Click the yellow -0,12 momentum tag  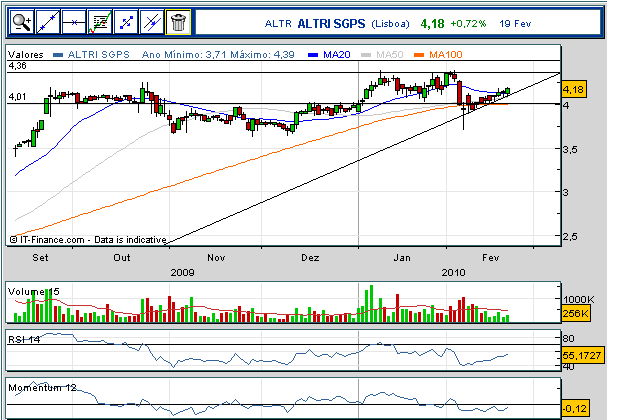(x=575, y=408)
